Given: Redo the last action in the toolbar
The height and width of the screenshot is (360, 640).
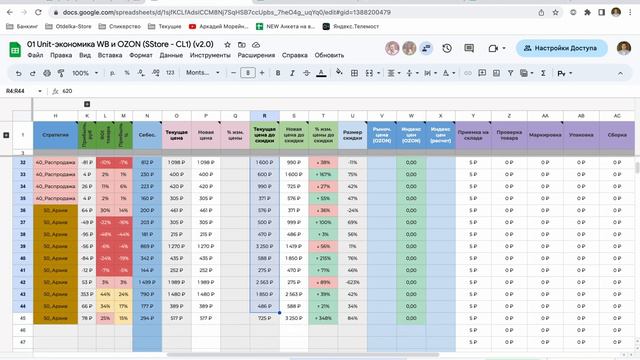Looking at the screenshot, I should click(33, 73).
